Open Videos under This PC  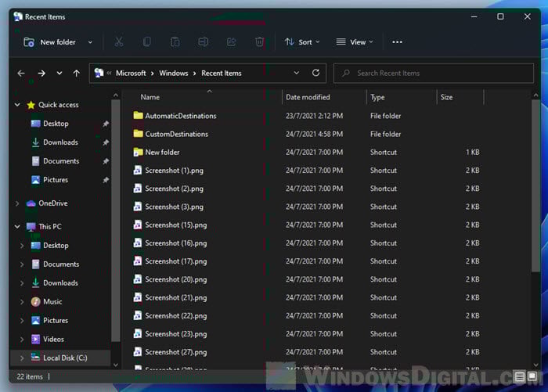coord(53,339)
